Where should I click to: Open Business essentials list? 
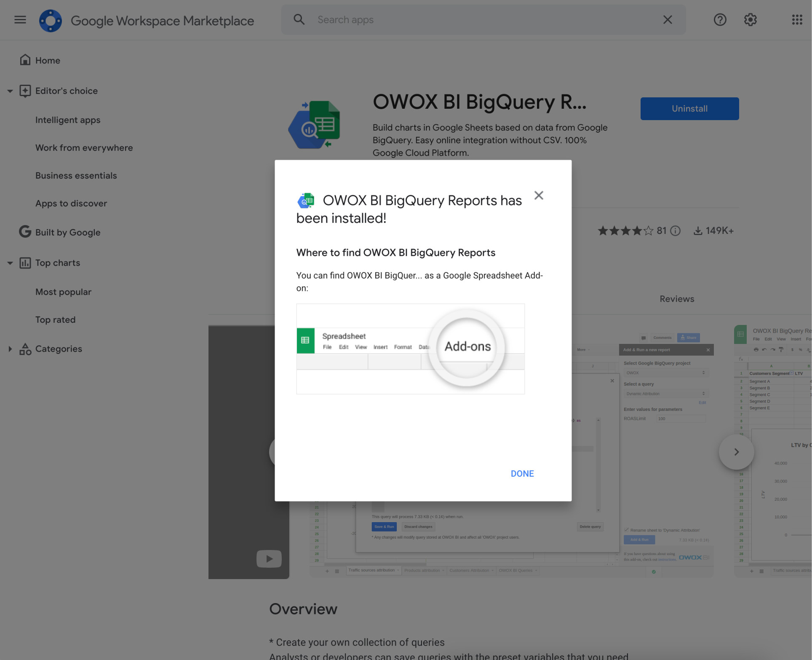coord(76,175)
